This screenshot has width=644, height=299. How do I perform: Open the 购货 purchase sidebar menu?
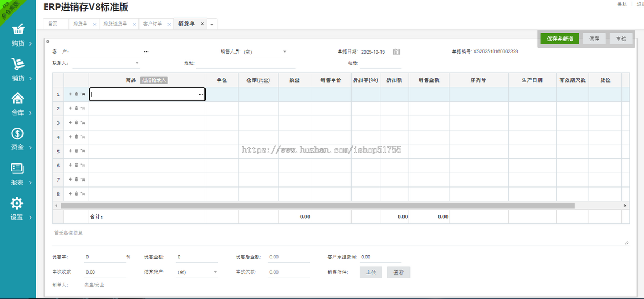18,35
